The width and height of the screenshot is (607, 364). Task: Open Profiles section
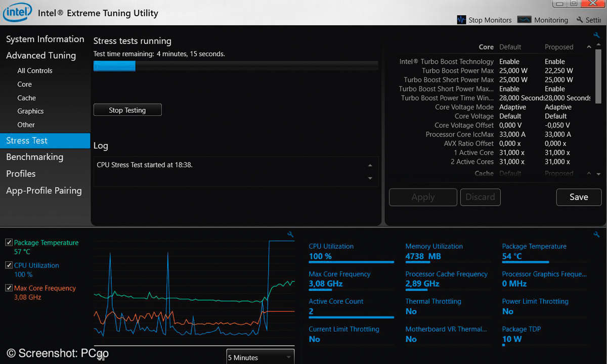21,173
